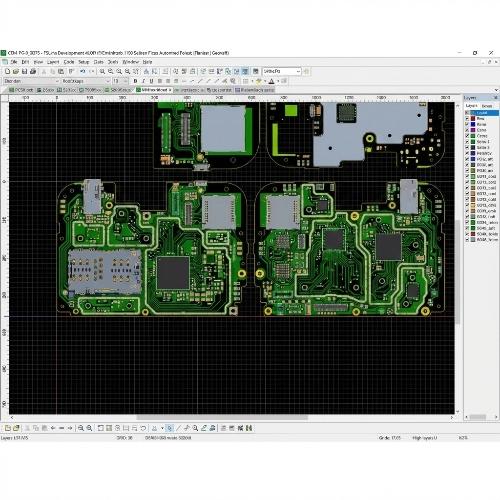Screen dimensions: 500x500
Task: Expand the small dropdown arrow in bottom toolbar
Action: (x=162, y=428)
